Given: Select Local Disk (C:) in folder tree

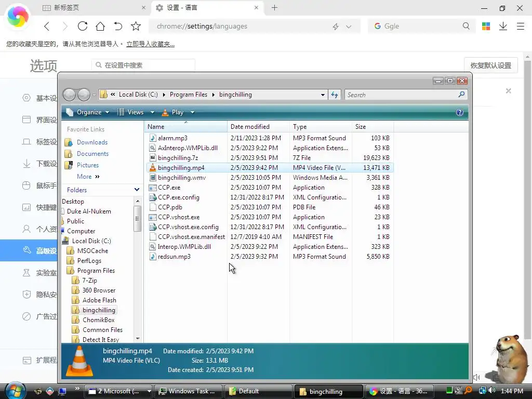Looking at the screenshot, I should pyautogui.click(x=91, y=241).
